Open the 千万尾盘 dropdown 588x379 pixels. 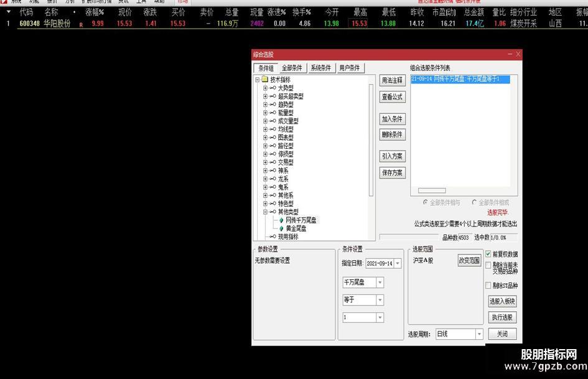pos(380,282)
